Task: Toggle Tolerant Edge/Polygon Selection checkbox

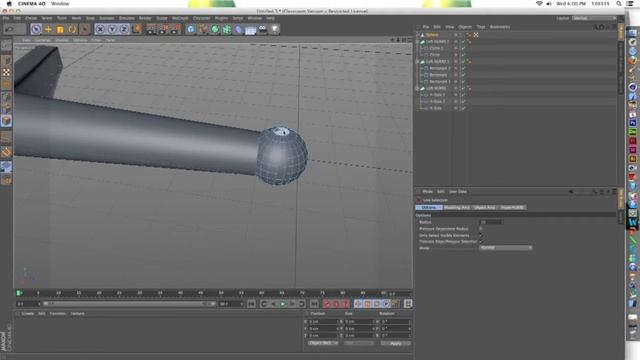Action: point(481,242)
